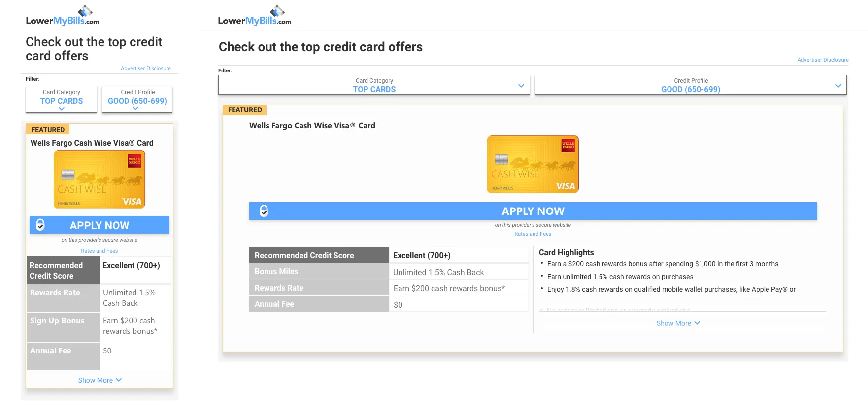Click highlight about 1.8% mobile wallet rewards
868x419 pixels.
(671, 289)
